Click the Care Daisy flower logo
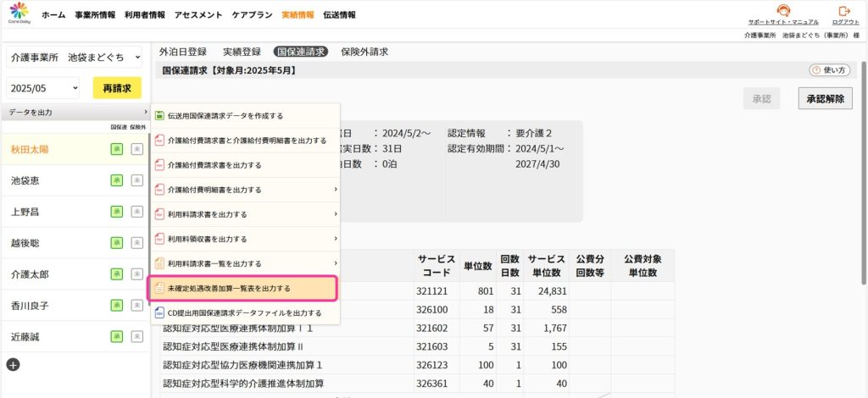This screenshot has width=868, height=398. click(x=19, y=12)
